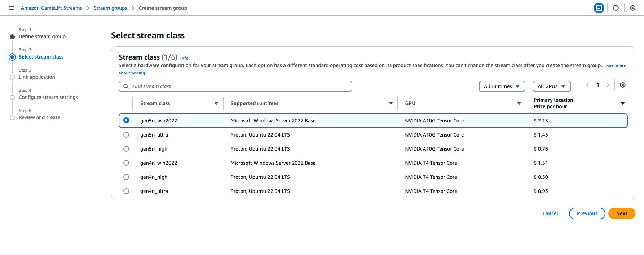Sort by Supported runtimes column
644x255 pixels.
tap(391, 103)
